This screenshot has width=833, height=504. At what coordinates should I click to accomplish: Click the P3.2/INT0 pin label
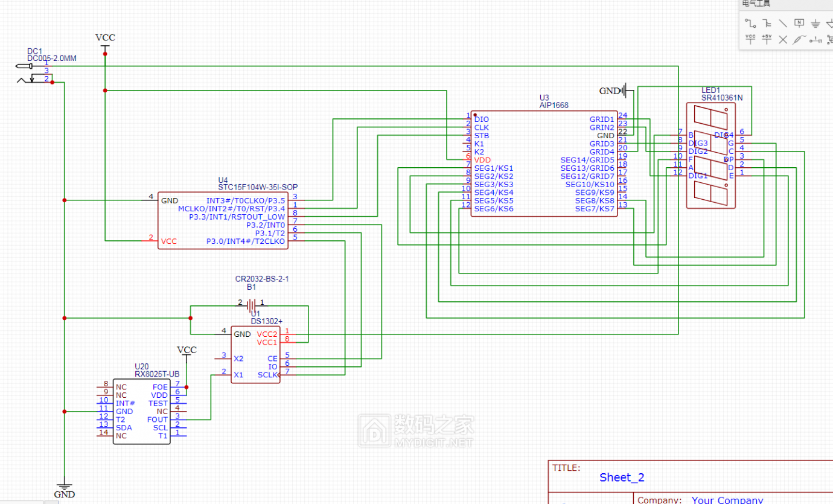coord(266,225)
